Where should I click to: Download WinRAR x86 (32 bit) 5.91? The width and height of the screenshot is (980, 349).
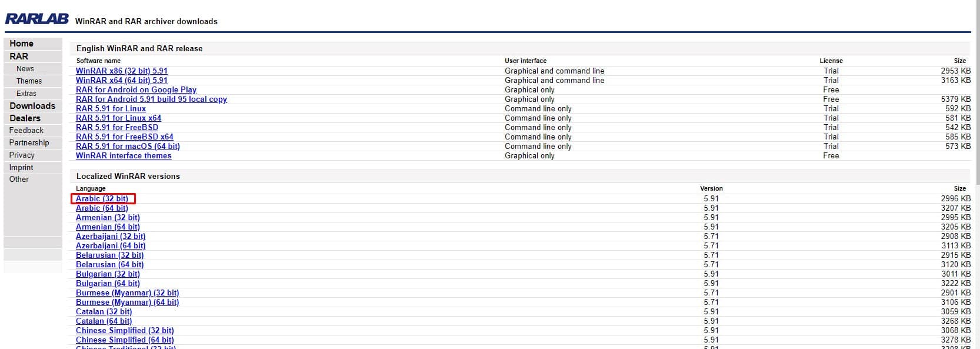[x=122, y=71]
